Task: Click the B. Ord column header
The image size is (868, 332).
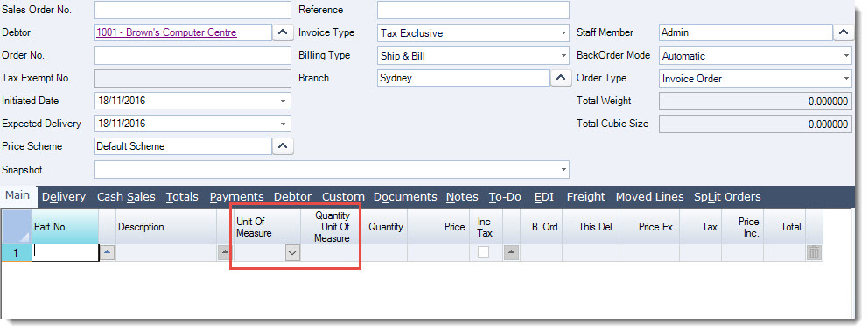Action: [541, 227]
